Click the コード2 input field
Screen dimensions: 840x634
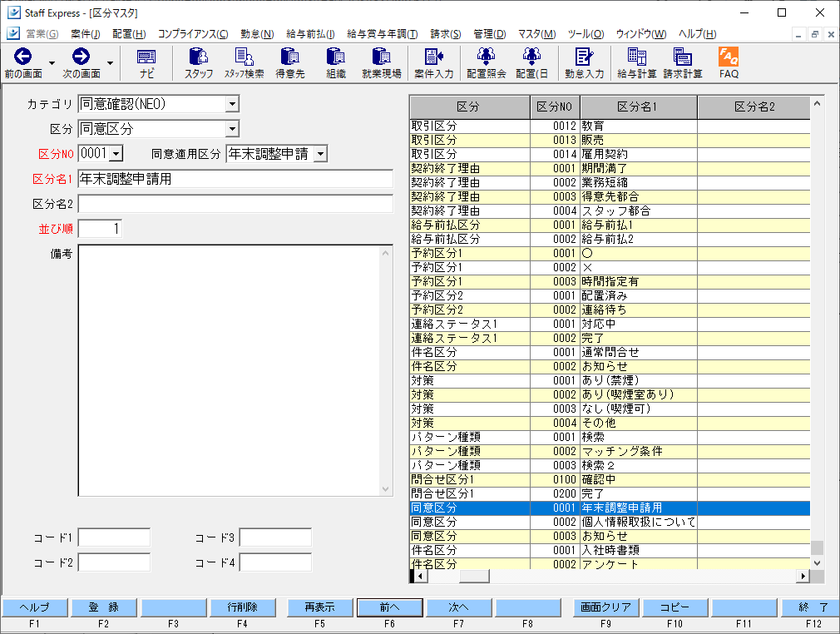pyautogui.click(x=114, y=562)
